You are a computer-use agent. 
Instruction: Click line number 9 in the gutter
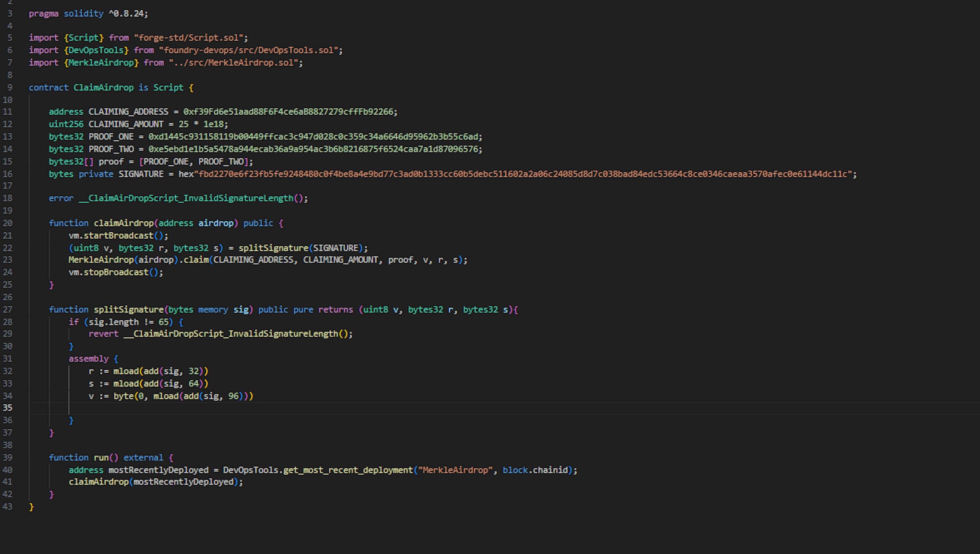9,88
